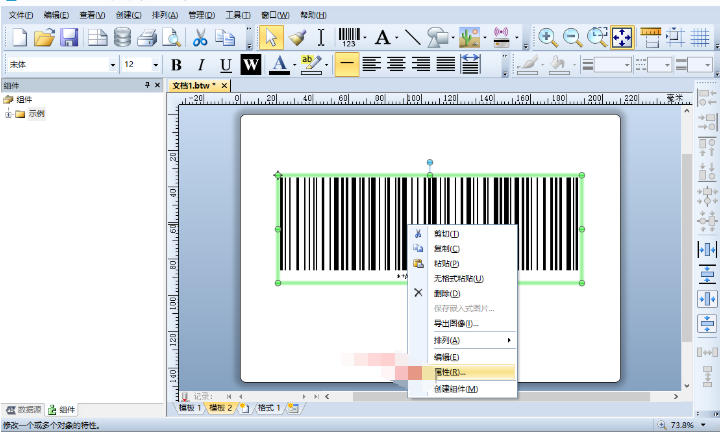This screenshot has width=720, height=432.
Task: Choose 属性(R)... from the context menu
Action: click(447, 372)
